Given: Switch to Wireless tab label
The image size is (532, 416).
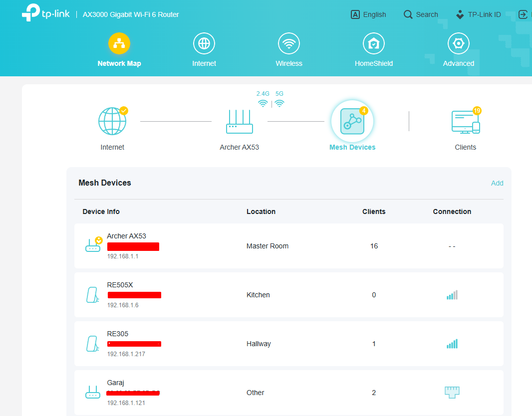Looking at the screenshot, I should click(x=289, y=63).
